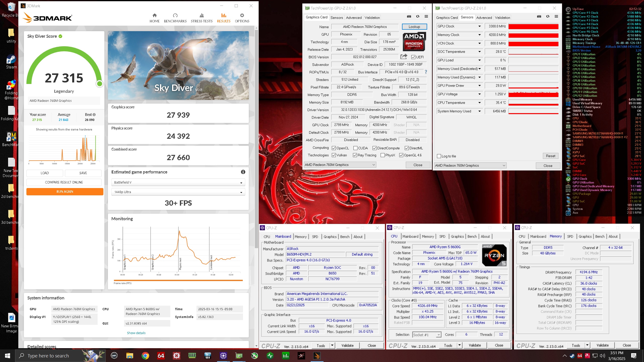Viewport: 644px width, 362px height.
Task: Toggle the Vulkan checkbox in GPU-Z
Action: tap(334, 155)
